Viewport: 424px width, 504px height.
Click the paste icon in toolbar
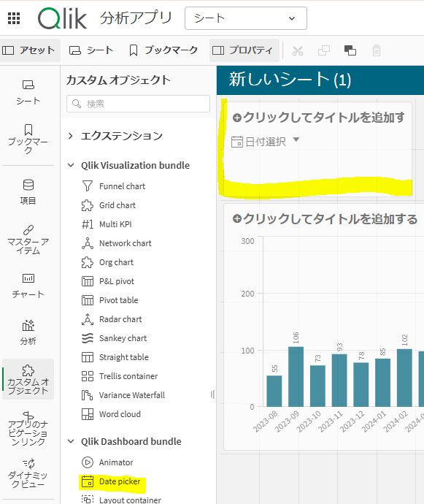350,51
